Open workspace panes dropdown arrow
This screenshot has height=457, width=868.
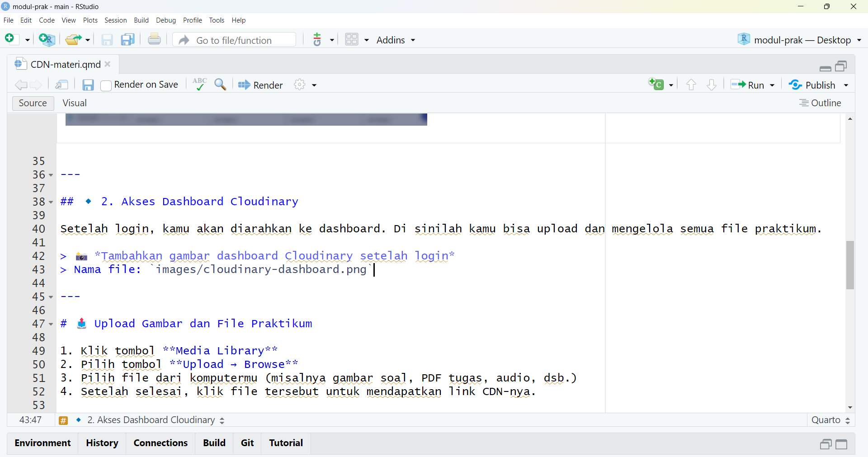point(367,40)
